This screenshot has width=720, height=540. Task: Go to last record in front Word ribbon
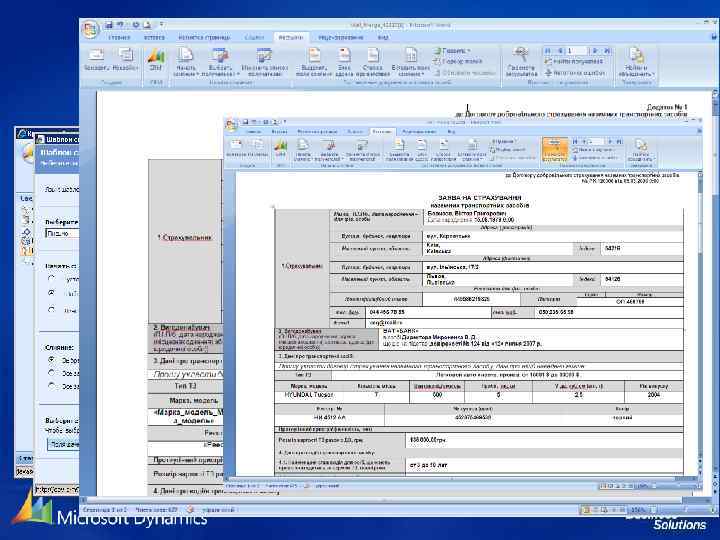(x=619, y=142)
